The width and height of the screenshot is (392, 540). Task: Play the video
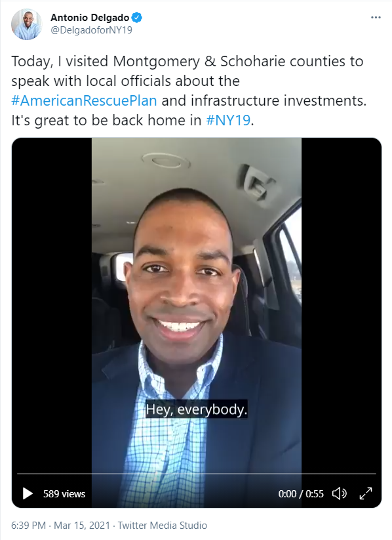pos(28,493)
